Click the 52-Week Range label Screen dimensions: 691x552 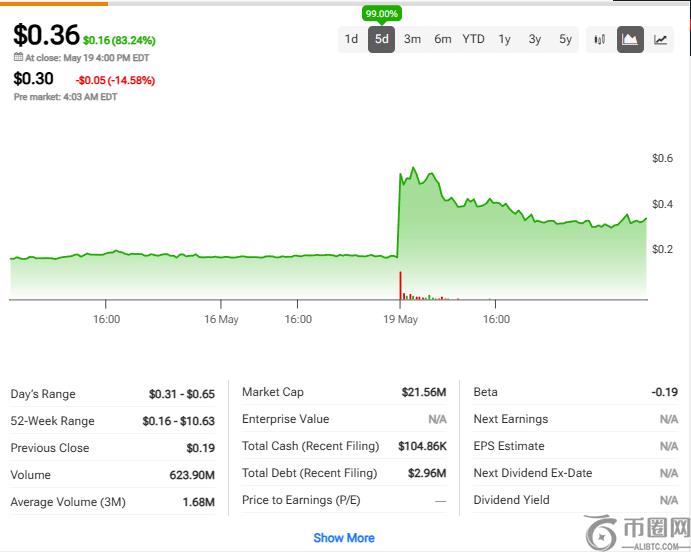(52, 421)
